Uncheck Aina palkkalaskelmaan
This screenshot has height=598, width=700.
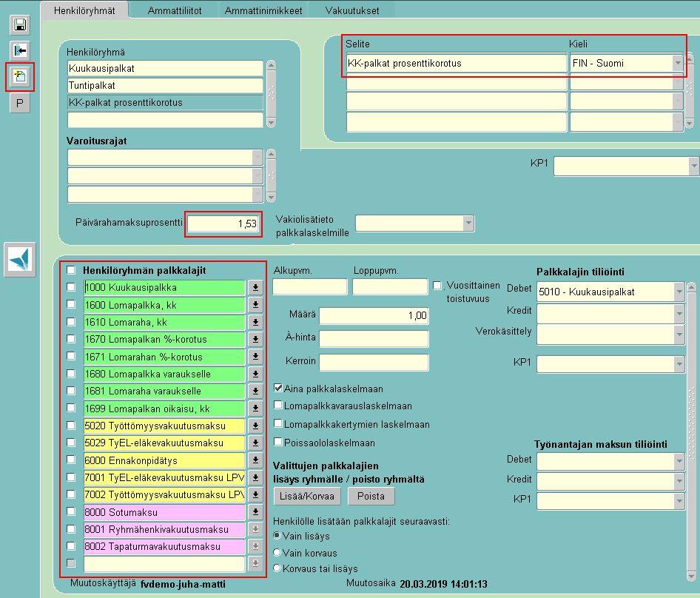click(x=277, y=388)
